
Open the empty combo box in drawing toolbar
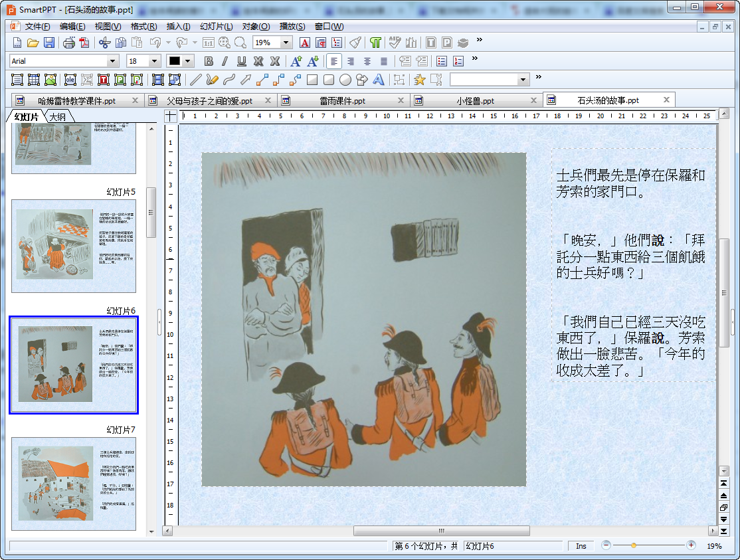point(523,80)
